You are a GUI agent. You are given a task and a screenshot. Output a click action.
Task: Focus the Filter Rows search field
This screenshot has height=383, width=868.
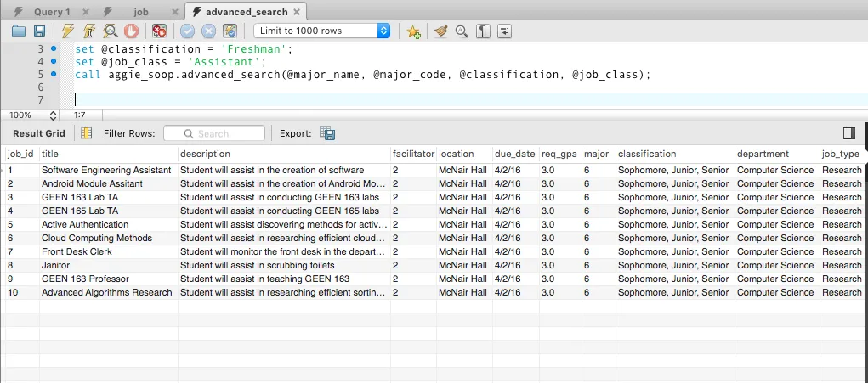click(x=214, y=133)
